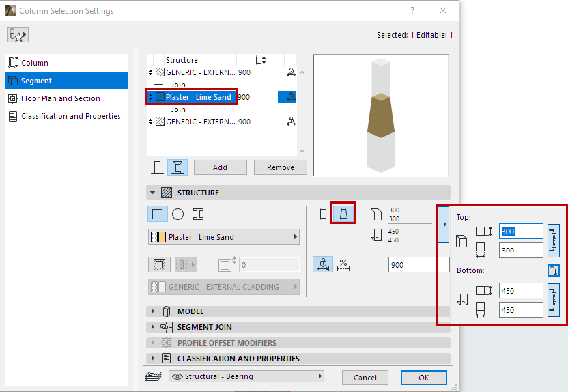Click the STRUCTURE panel hatch icon

point(167,193)
